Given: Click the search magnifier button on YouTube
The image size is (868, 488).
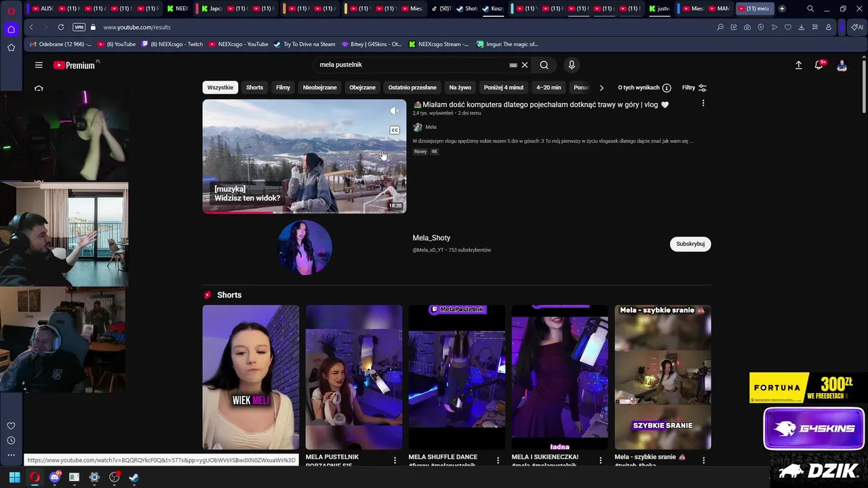Looking at the screenshot, I should point(544,65).
